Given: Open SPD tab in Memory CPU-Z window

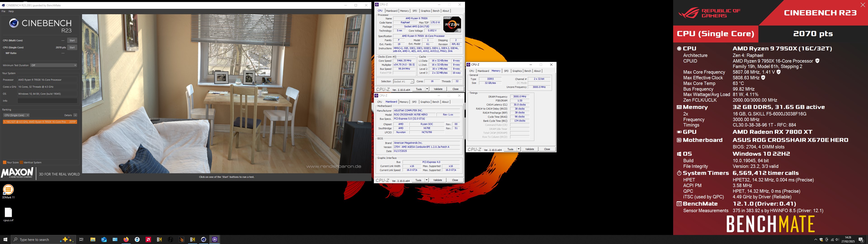Looking at the screenshot, I should point(506,71).
